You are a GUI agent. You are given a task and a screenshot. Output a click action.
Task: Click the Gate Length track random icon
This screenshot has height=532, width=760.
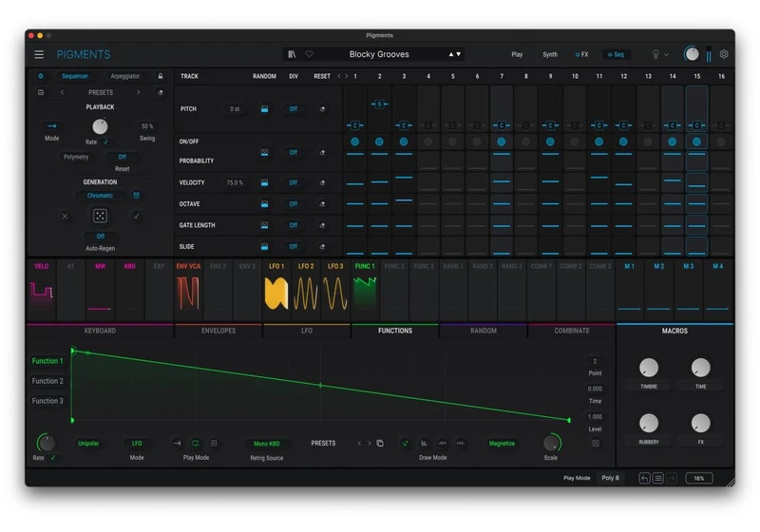tap(265, 225)
